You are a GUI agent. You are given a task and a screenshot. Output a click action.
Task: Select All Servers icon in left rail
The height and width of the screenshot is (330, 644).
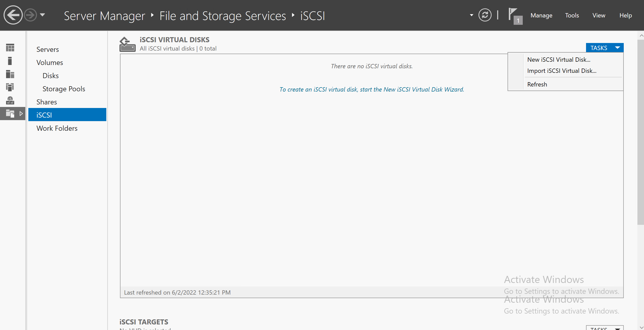click(x=10, y=74)
